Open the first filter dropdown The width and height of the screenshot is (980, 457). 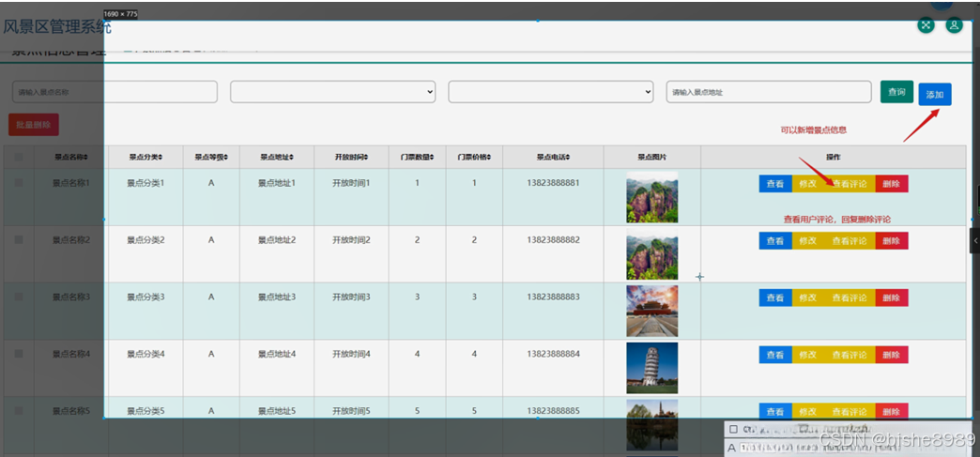(333, 92)
